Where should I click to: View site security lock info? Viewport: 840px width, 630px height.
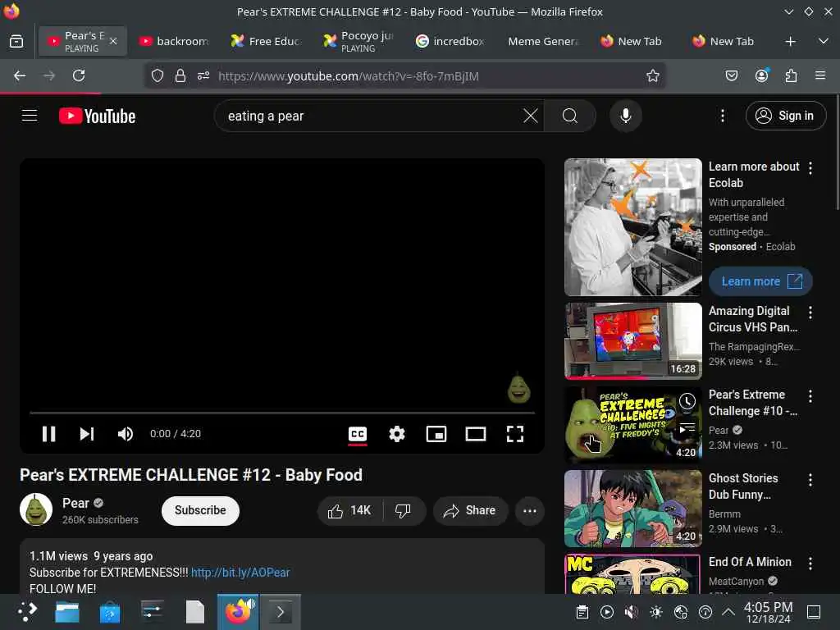(x=180, y=76)
